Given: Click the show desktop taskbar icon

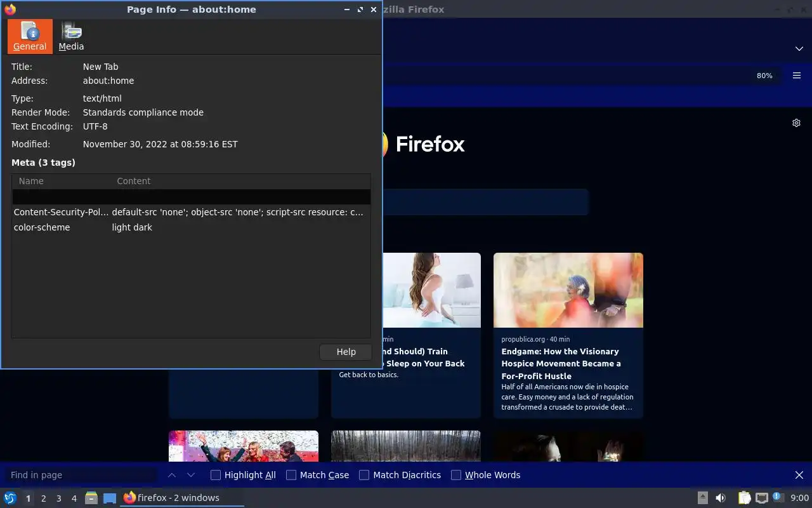Looking at the screenshot, I should [x=110, y=498].
